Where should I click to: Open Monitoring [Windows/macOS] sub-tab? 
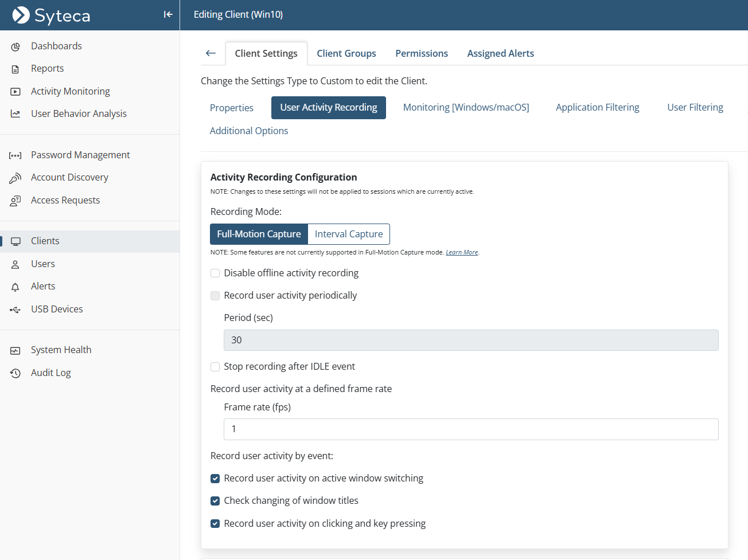pyautogui.click(x=466, y=107)
